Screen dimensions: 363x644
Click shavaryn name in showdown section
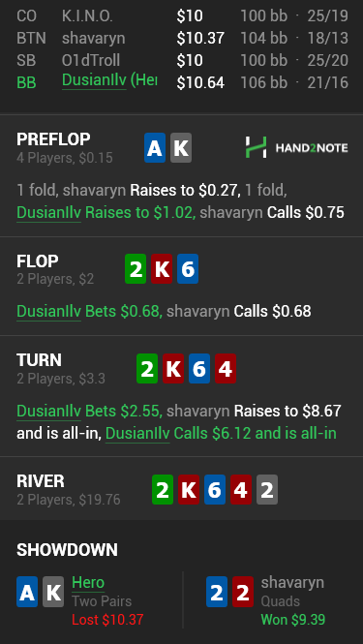[x=292, y=582]
